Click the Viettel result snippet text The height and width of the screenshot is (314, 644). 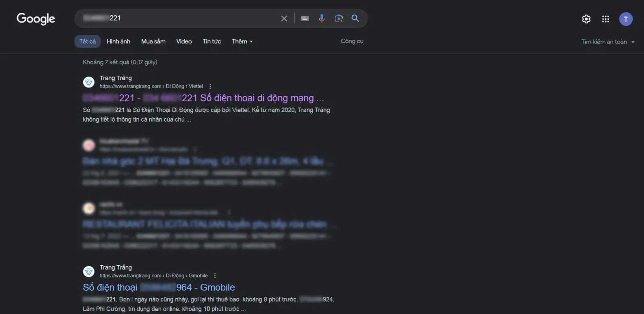pos(206,115)
